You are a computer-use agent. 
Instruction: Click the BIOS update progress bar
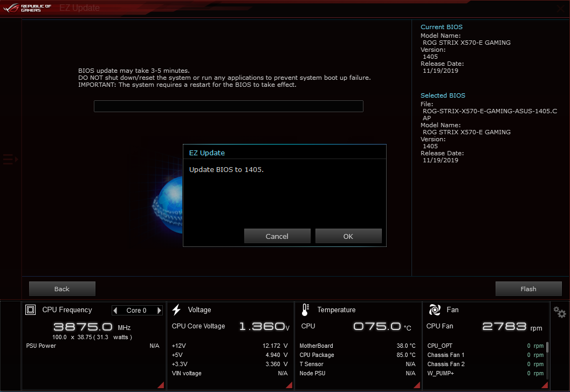(x=228, y=106)
